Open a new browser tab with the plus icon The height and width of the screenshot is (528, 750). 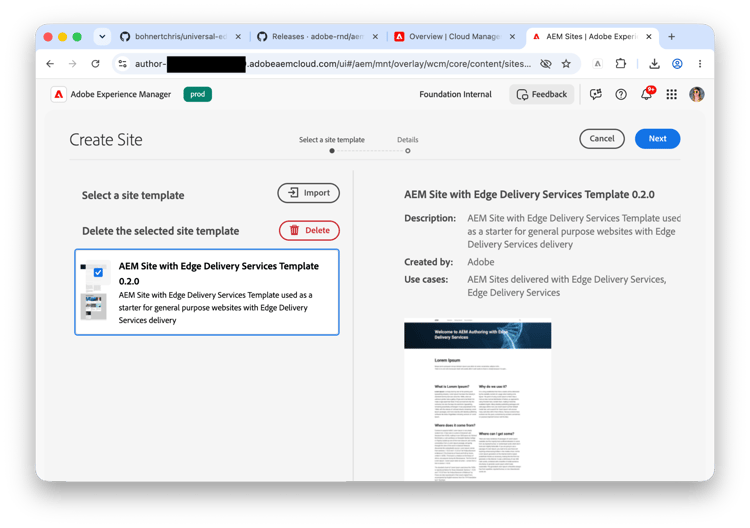(x=672, y=36)
